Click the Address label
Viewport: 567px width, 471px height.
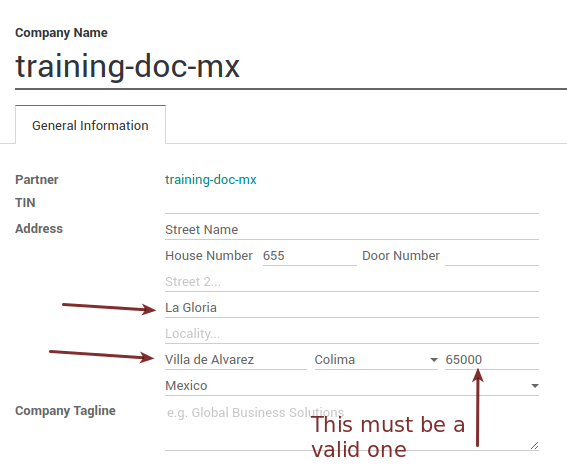tap(39, 229)
